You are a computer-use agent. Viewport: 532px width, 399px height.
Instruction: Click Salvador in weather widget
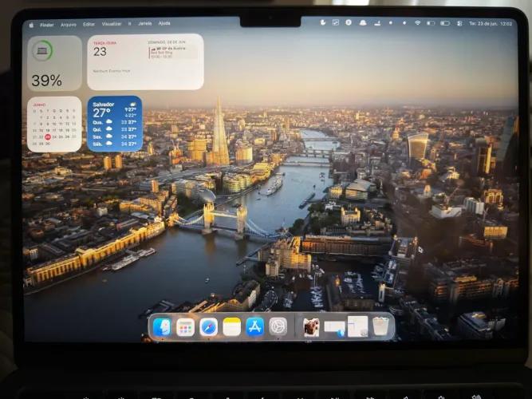pyautogui.click(x=104, y=105)
